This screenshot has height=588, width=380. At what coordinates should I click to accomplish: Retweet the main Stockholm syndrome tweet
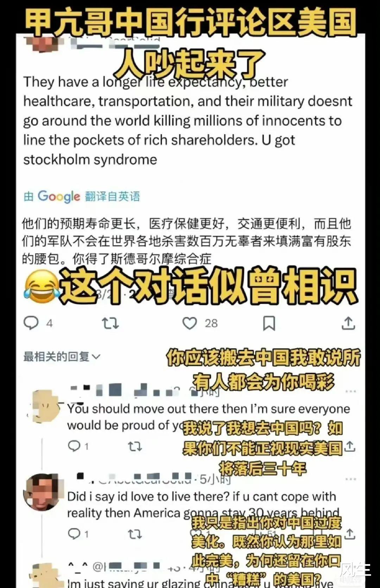pyautogui.click(x=110, y=323)
